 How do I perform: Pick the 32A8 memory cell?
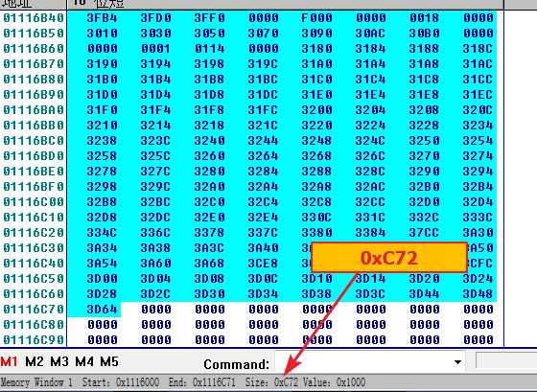(x=316, y=187)
